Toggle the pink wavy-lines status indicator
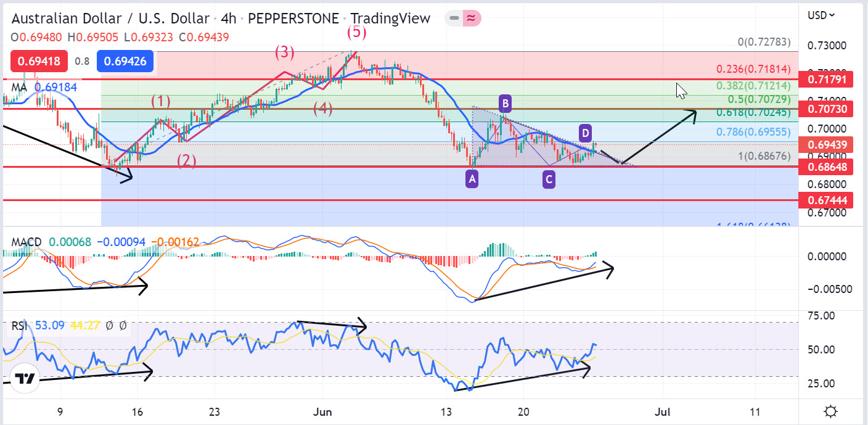The width and height of the screenshot is (868, 425). click(x=472, y=19)
